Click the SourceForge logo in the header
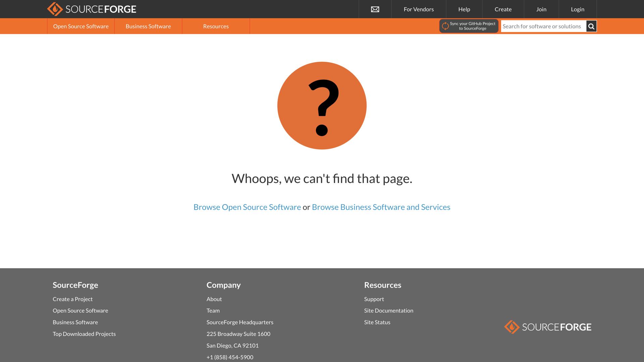The image size is (644, 362). click(92, 9)
